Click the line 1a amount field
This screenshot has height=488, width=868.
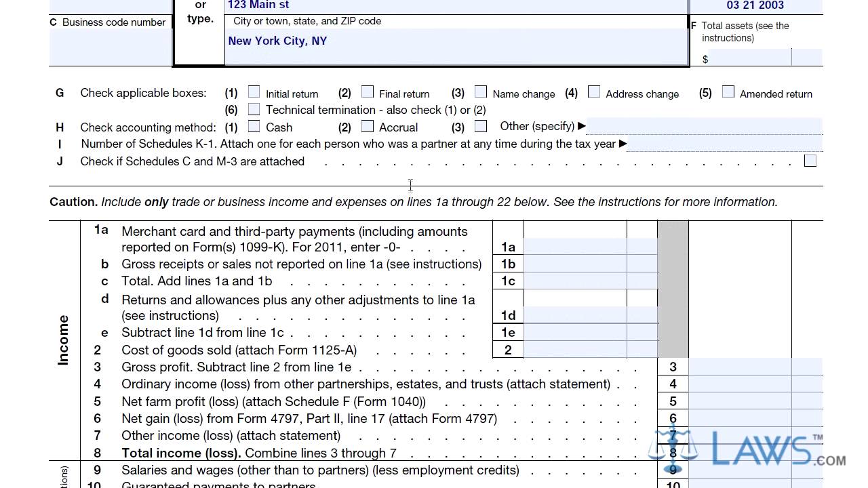(x=575, y=247)
